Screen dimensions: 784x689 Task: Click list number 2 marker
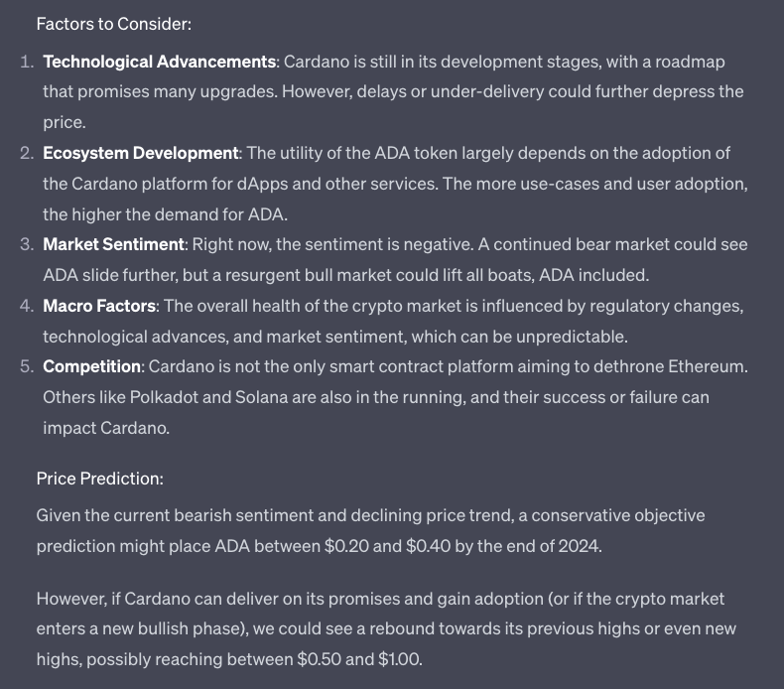(27, 153)
